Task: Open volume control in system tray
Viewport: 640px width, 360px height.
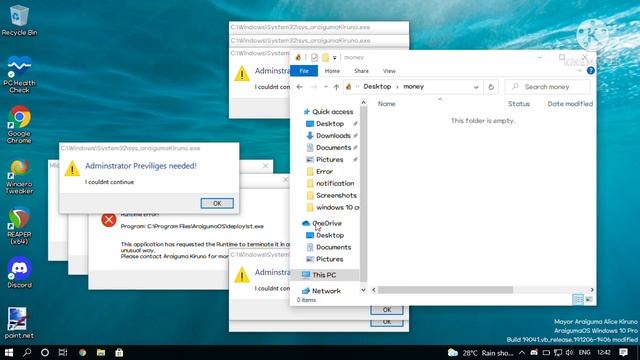Action: [569, 353]
